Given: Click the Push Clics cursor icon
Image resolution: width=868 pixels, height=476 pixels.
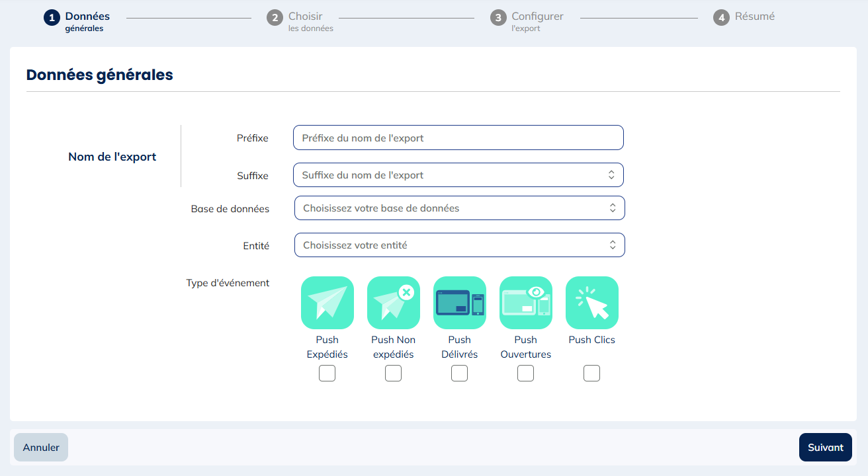Looking at the screenshot, I should pyautogui.click(x=591, y=303).
